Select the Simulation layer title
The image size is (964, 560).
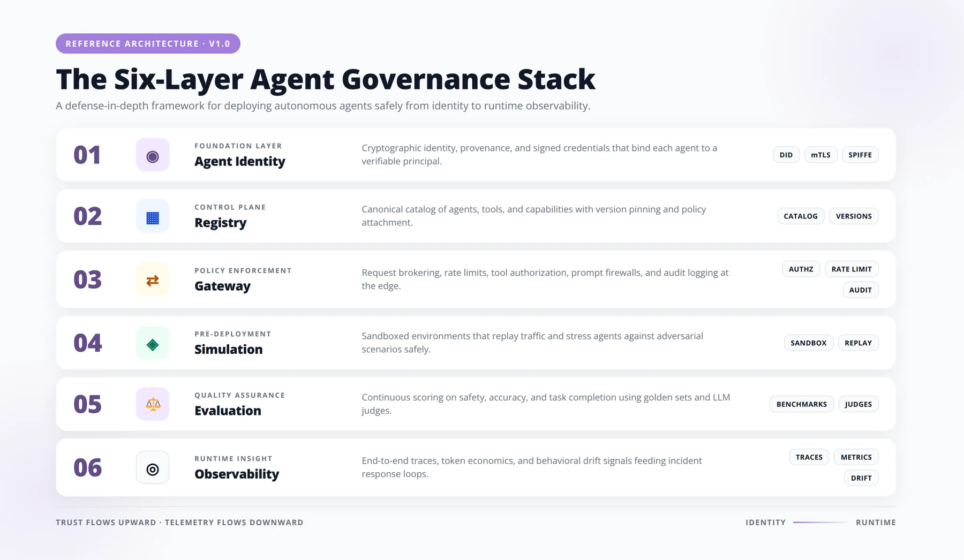(x=229, y=350)
